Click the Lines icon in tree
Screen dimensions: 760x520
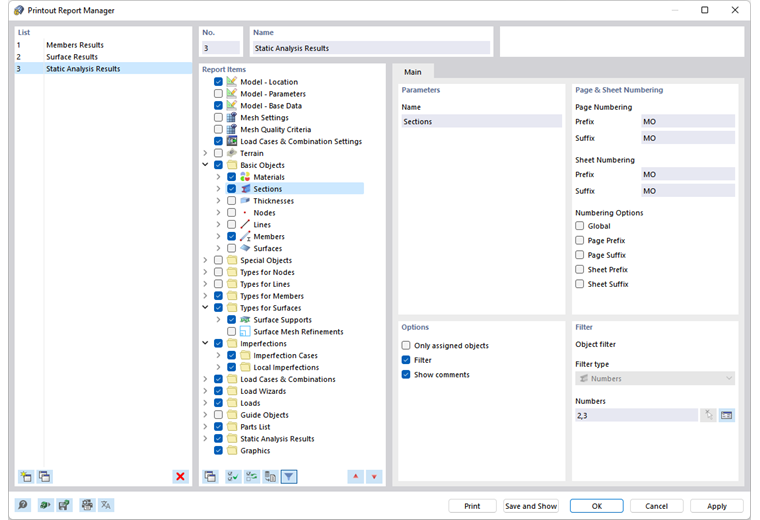click(x=245, y=224)
